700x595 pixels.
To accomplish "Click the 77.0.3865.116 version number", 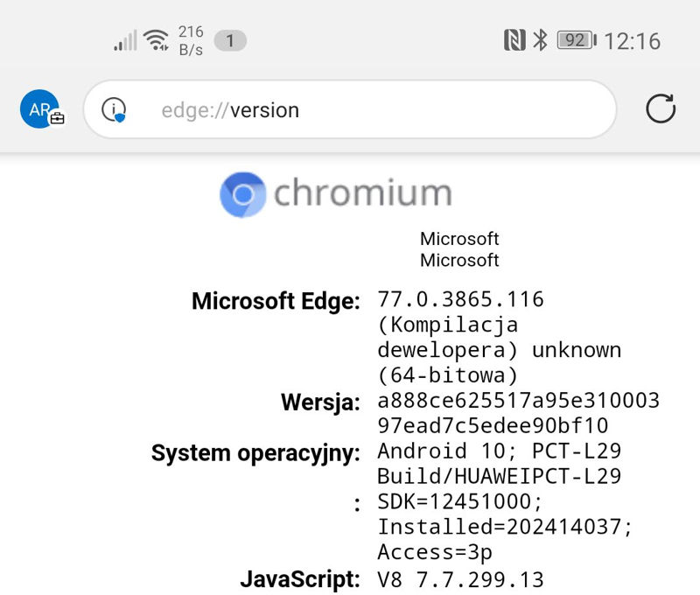I will click(460, 299).
